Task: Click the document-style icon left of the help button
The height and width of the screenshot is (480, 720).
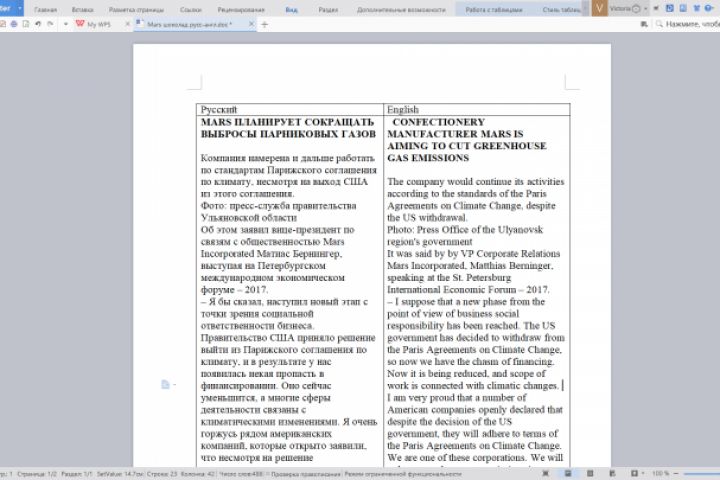Action: (683, 8)
